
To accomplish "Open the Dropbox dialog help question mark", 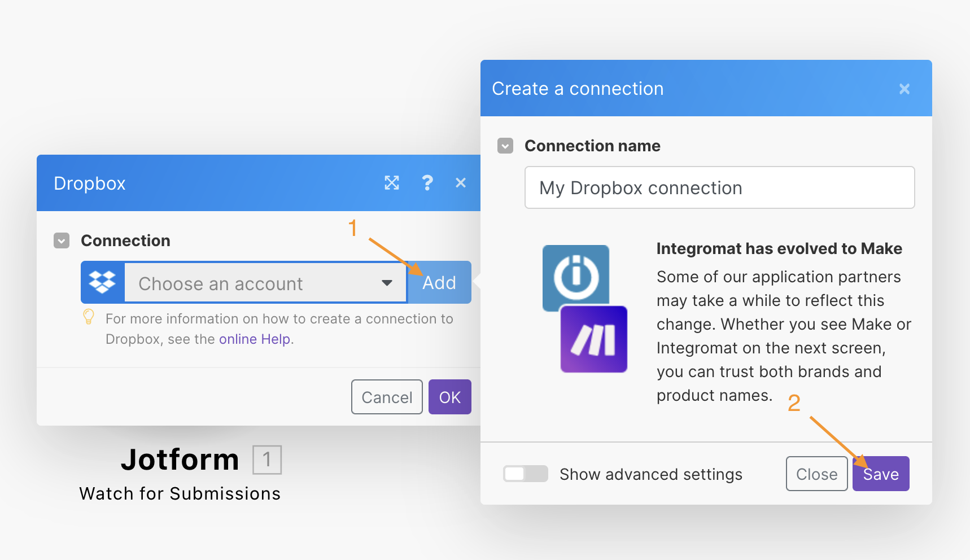I will [427, 183].
